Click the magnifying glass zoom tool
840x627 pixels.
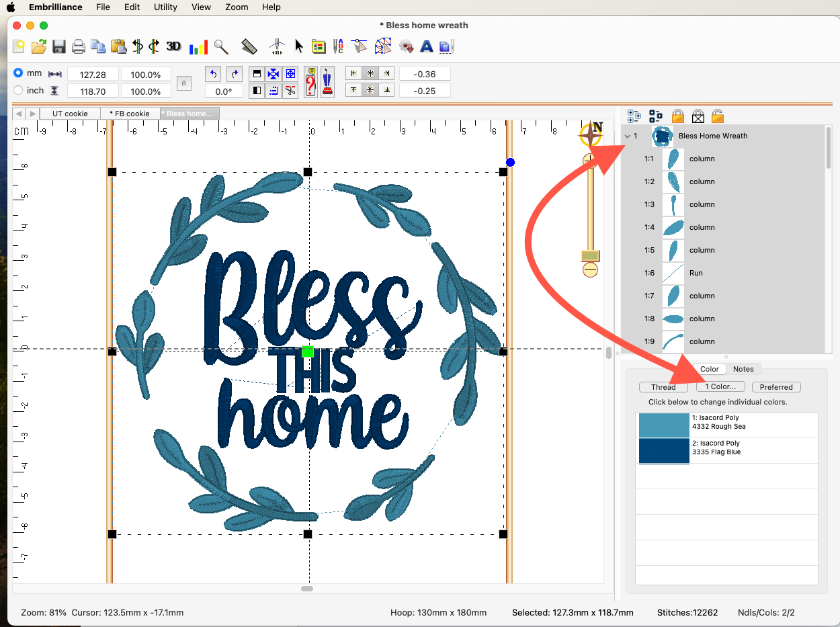[x=221, y=46]
